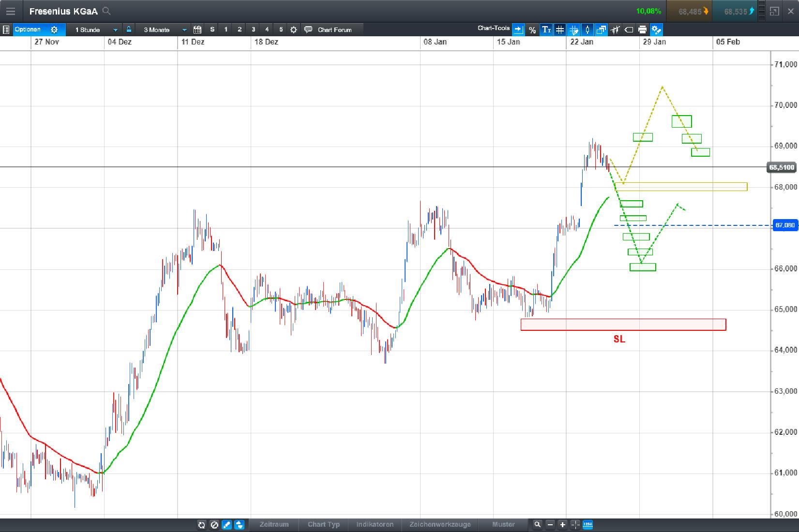Click the print chart icon

click(642, 30)
